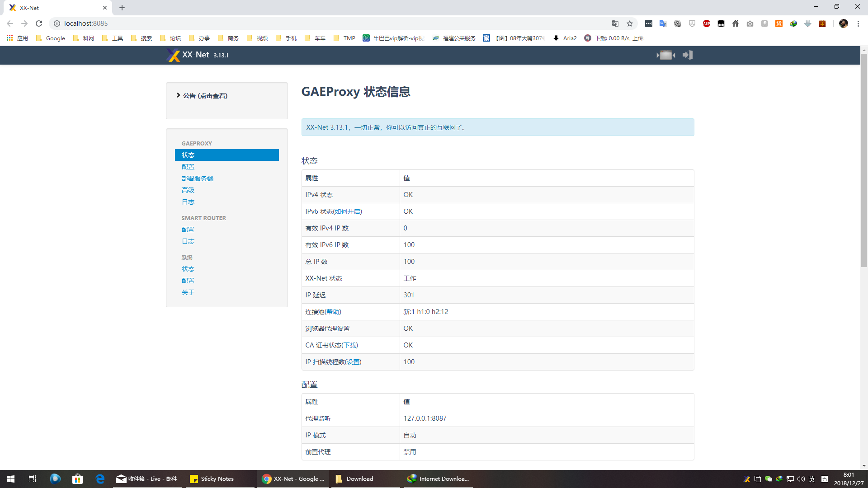The height and width of the screenshot is (488, 868).
Task: Click the blue download arrow extension icon
Action: [x=808, y=23]
